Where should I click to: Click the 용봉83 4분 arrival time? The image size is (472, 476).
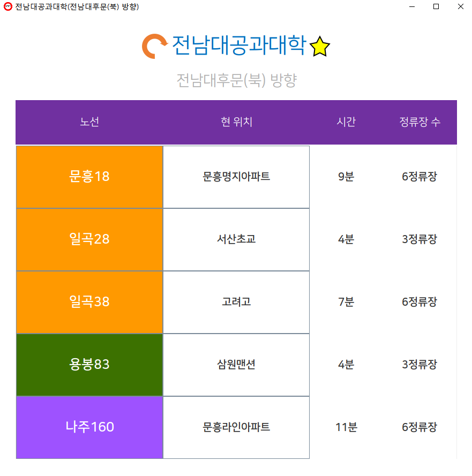(346, 364)
